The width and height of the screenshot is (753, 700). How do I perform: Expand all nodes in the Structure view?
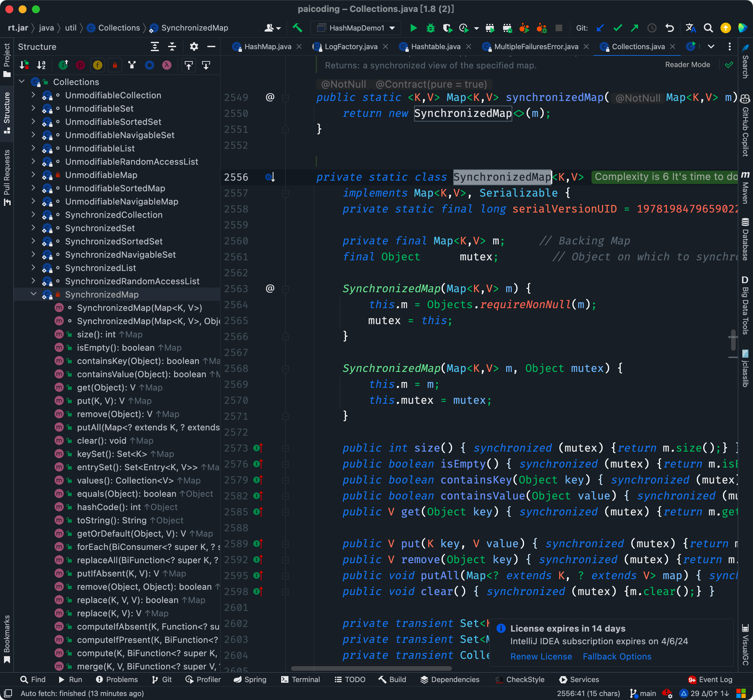(x=155, y=46)
